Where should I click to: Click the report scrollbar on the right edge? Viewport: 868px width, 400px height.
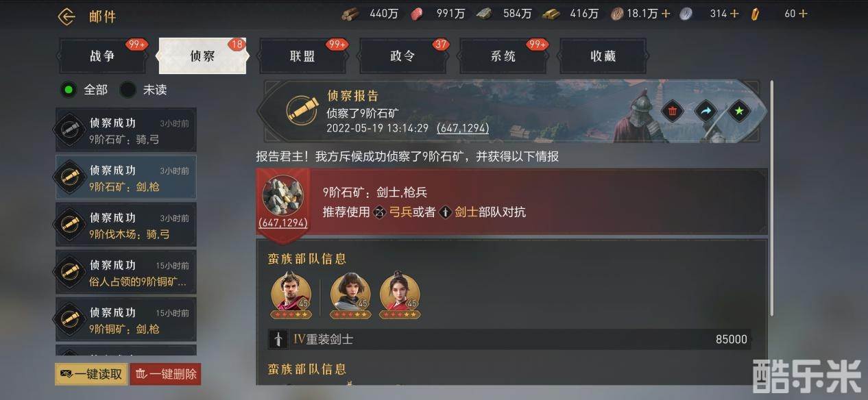[x=773, y=199]
